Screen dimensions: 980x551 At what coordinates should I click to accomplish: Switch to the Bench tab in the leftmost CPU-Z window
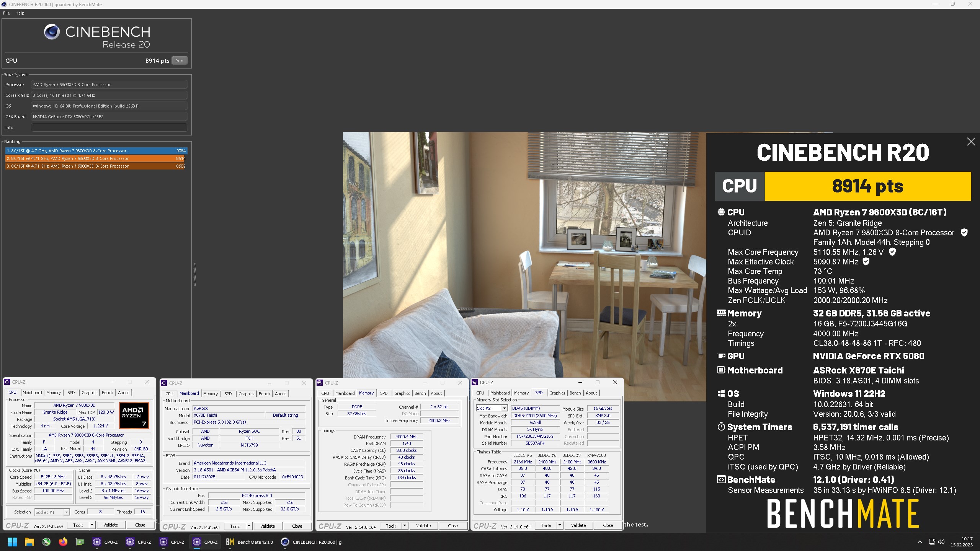pos(108,393)
